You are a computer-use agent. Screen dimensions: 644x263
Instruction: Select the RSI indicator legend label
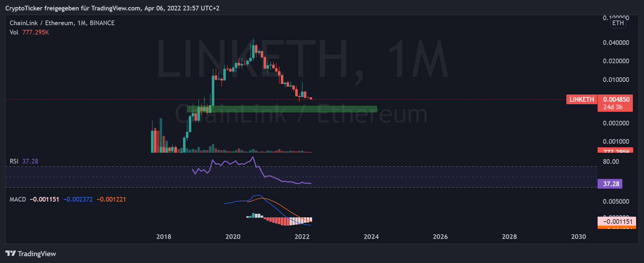point(14,161)
